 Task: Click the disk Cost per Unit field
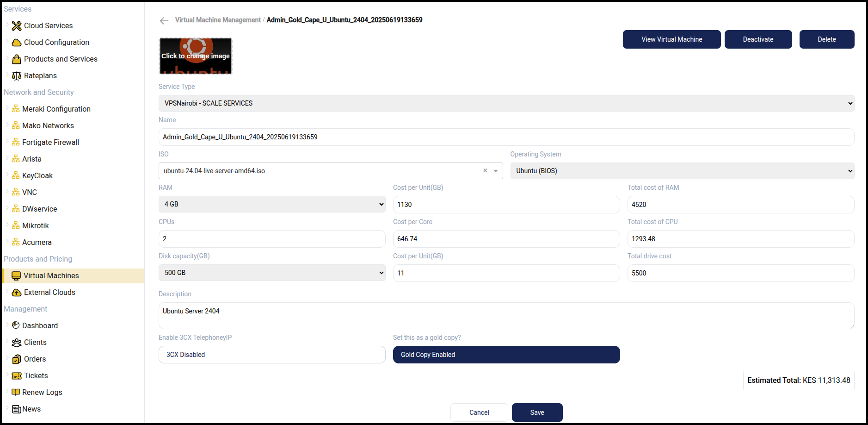click(x=506, y=273)
